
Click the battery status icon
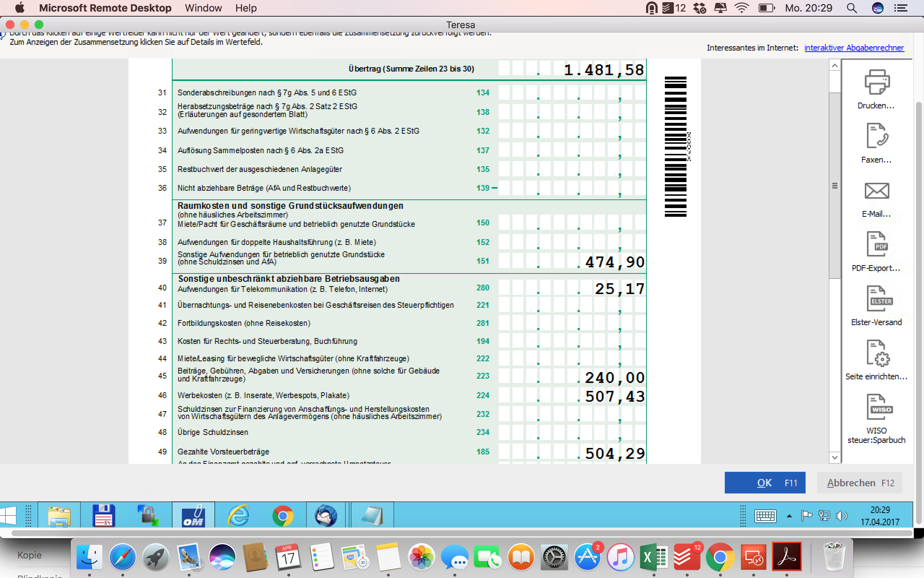(x=766, y=8)
